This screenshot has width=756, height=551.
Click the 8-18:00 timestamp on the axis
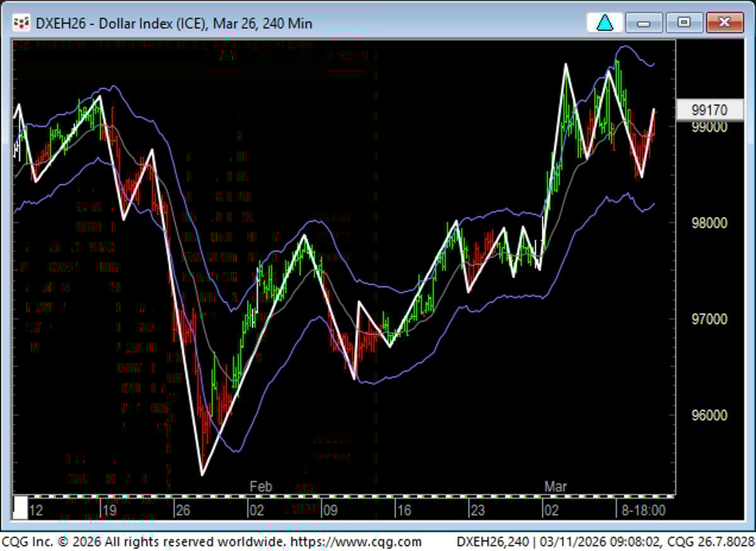(x=644, y=511)
